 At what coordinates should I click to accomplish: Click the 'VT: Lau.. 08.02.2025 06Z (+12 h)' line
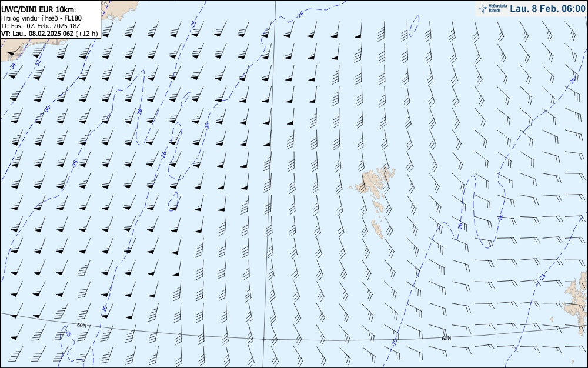pyautogui.click(x=49, y=34)
